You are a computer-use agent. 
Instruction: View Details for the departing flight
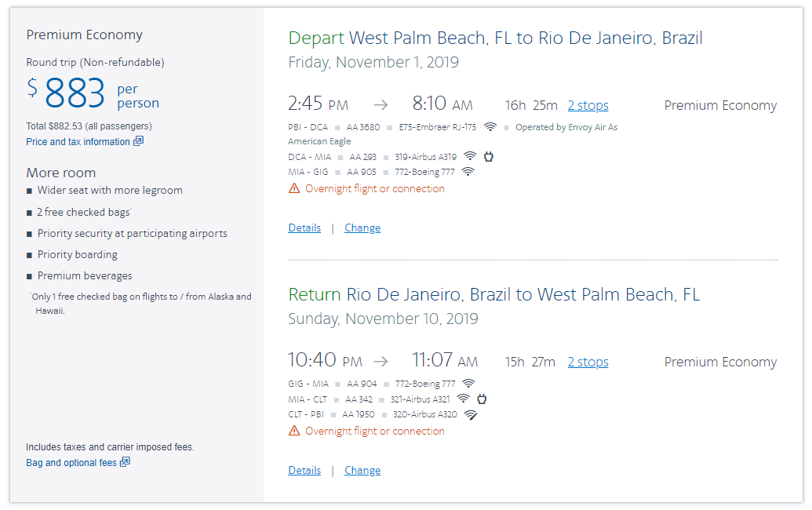[x=304, y=228]
